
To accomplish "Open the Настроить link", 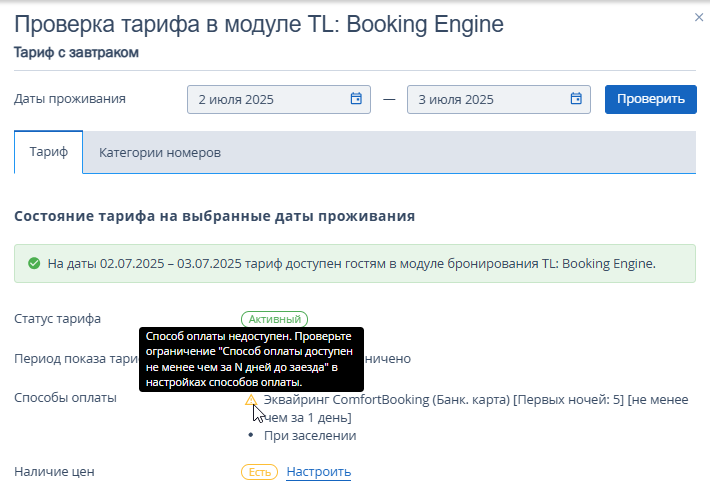I will pyautogui.click(x=319, y=472).
